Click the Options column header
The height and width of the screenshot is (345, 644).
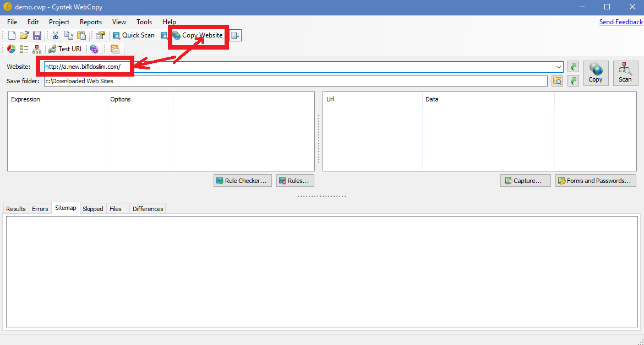[140, 99]
